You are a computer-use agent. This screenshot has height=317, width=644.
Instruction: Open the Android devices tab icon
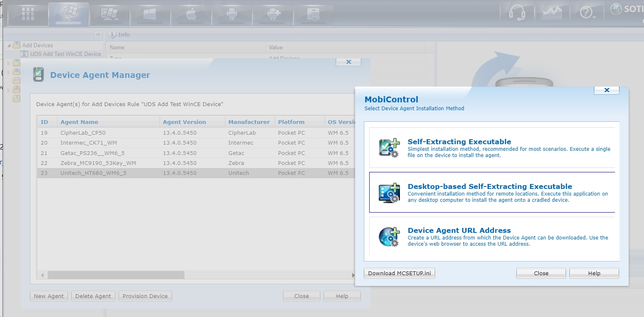231,14
